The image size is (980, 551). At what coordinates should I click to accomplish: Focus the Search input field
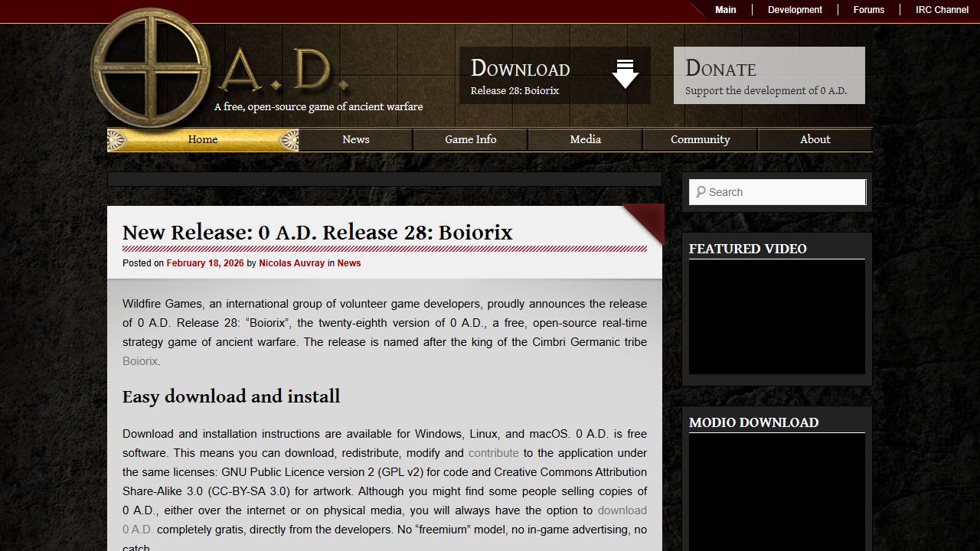tap(777, 192)
